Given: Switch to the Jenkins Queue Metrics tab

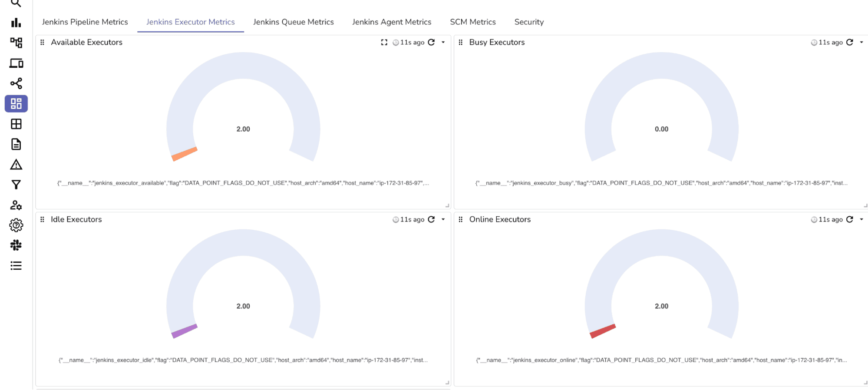Looking at the screenshot, I should (x=294, y=22).
